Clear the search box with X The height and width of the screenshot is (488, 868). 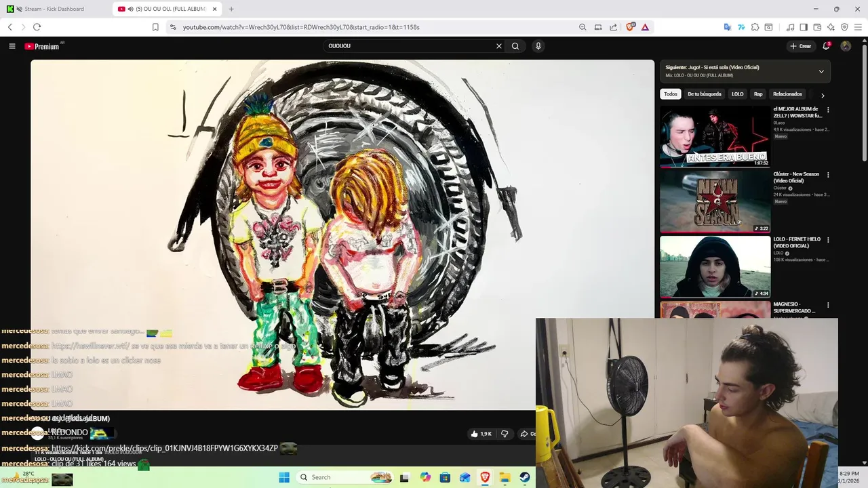pos(499,46)
